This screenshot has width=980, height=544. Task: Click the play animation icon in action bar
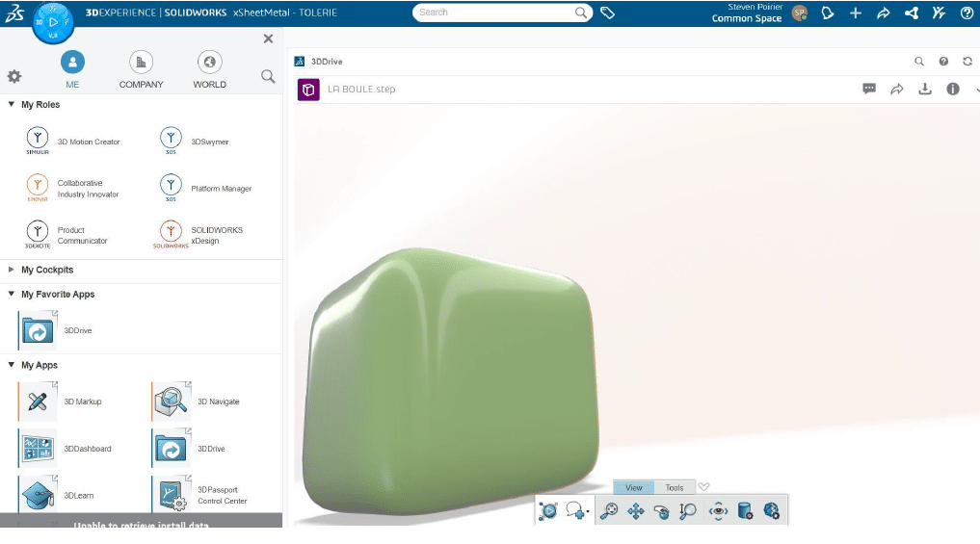548,510
